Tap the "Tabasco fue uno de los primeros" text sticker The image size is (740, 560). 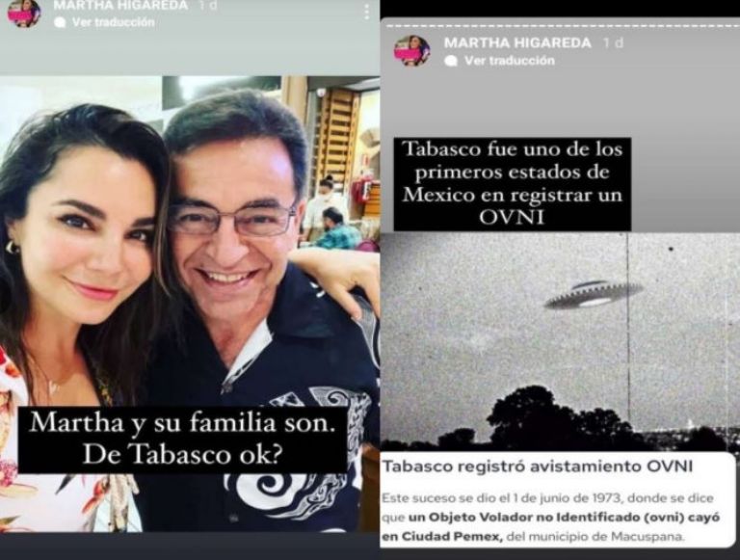(512, 184)
